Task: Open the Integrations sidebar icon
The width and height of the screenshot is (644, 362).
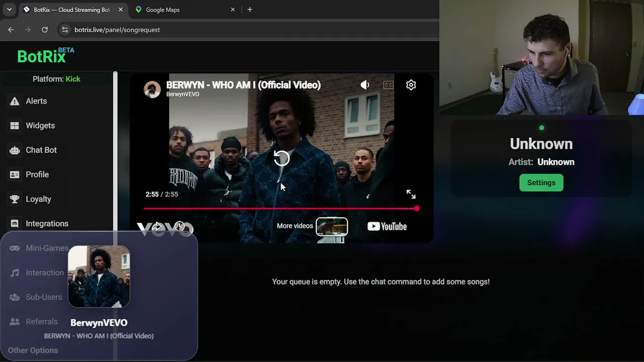Action: 15,224
